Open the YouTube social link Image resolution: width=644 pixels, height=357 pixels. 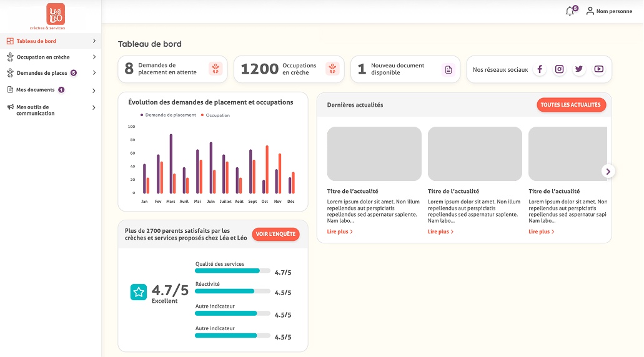[x=598, y=69]
